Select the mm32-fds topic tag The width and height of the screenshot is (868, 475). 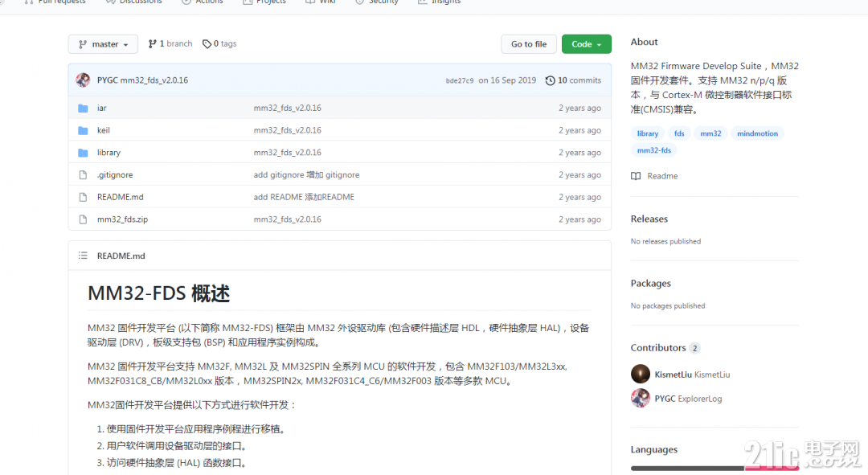pyautogui.click(x=653, y=150)
